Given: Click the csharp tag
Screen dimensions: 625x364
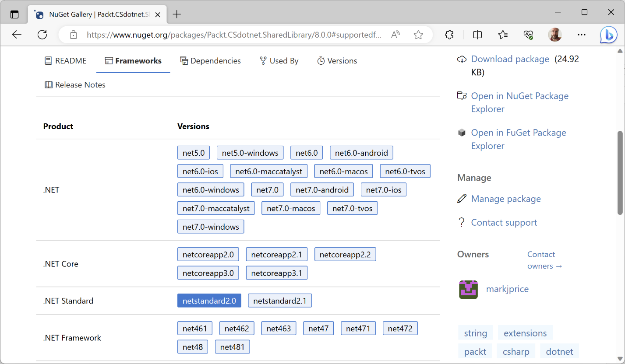Looking at the screenshot, I should click(516, 351).
